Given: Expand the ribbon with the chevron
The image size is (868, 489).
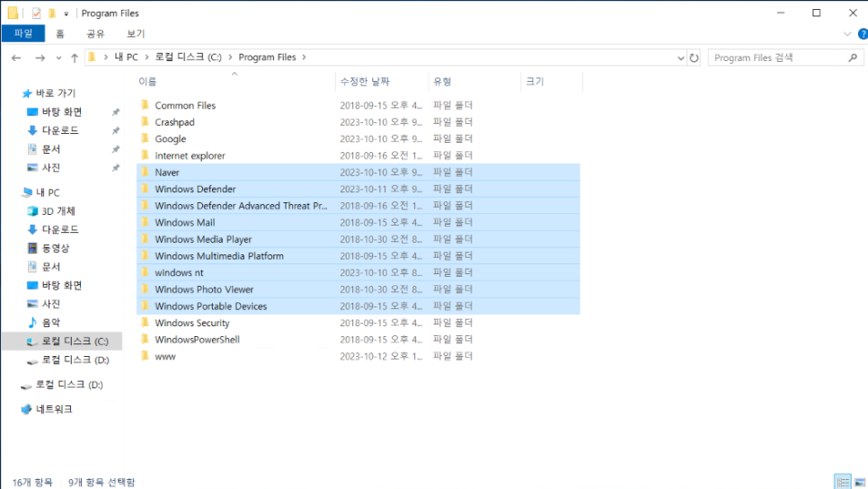Looking at the screenshot, I should [x=847, y=34].
